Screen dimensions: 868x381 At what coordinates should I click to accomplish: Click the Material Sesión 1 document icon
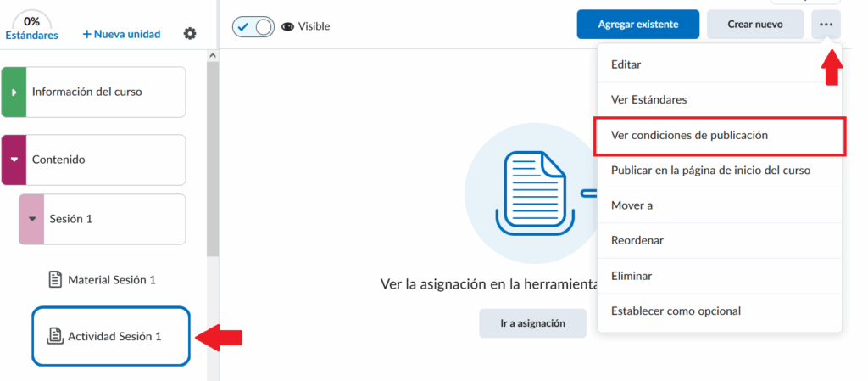[55, 279]
